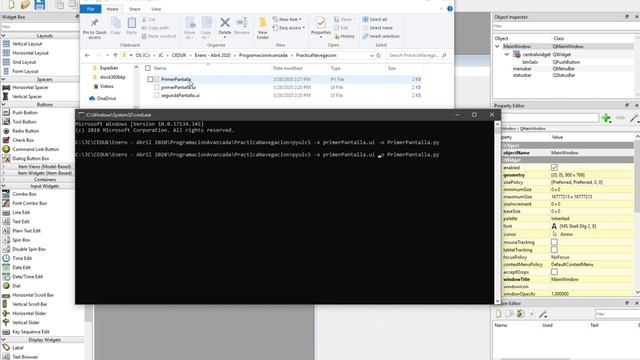Open Properties in Explorer ribbon
Image resolution: width=640 pixels, height=360 pixels.
(x=321, y=27)
